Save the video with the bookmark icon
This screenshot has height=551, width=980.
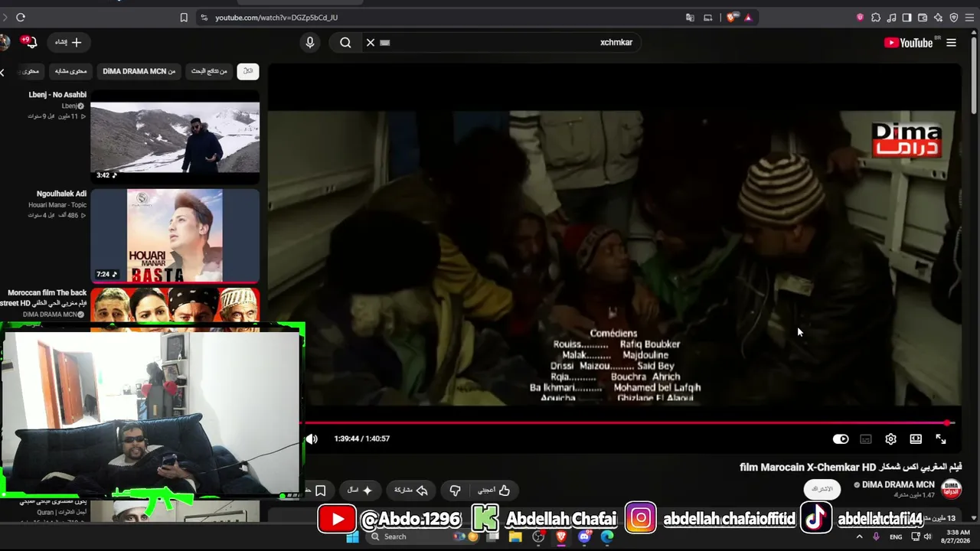(321, 490)
